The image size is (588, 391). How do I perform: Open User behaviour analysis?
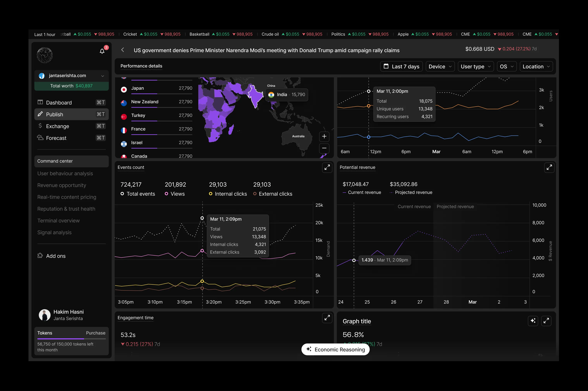pyautogui.click(x=65, y=174)
